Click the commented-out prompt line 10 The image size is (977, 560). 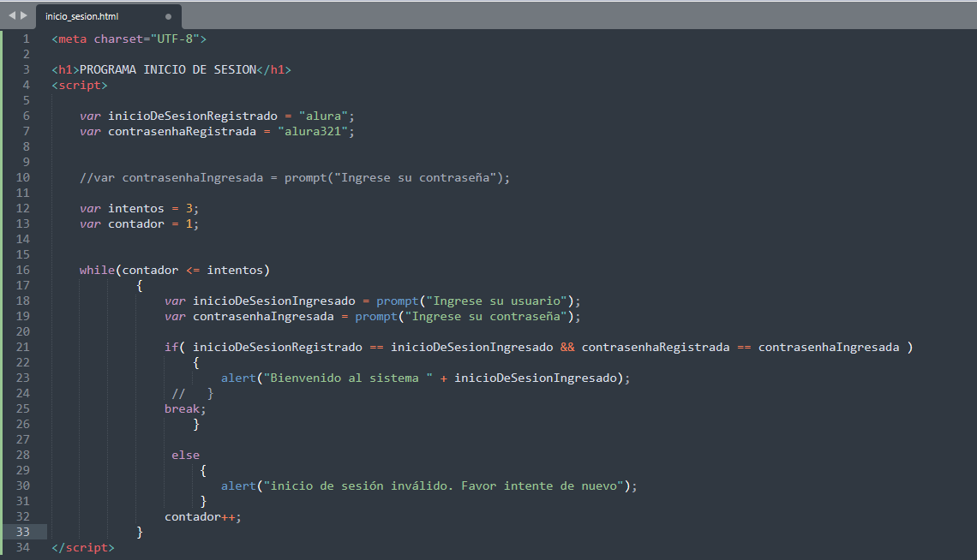[295, 178]
